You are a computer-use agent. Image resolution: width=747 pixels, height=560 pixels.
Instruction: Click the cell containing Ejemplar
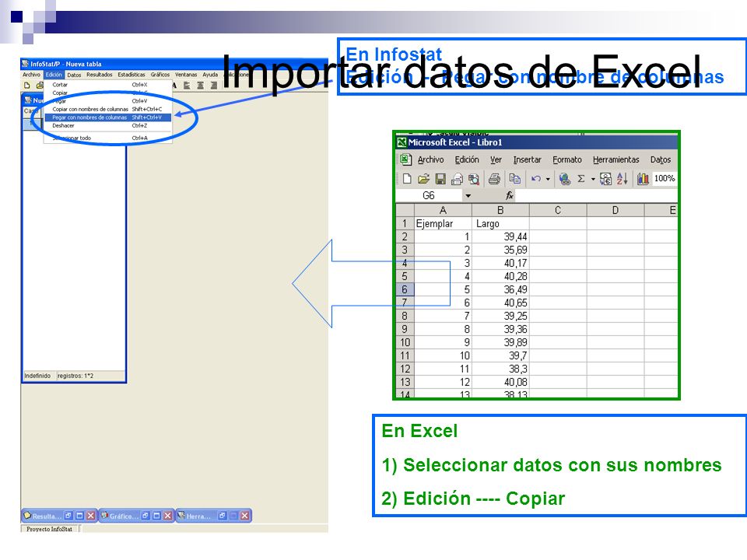pyautogui.click(x=443, y=223)
